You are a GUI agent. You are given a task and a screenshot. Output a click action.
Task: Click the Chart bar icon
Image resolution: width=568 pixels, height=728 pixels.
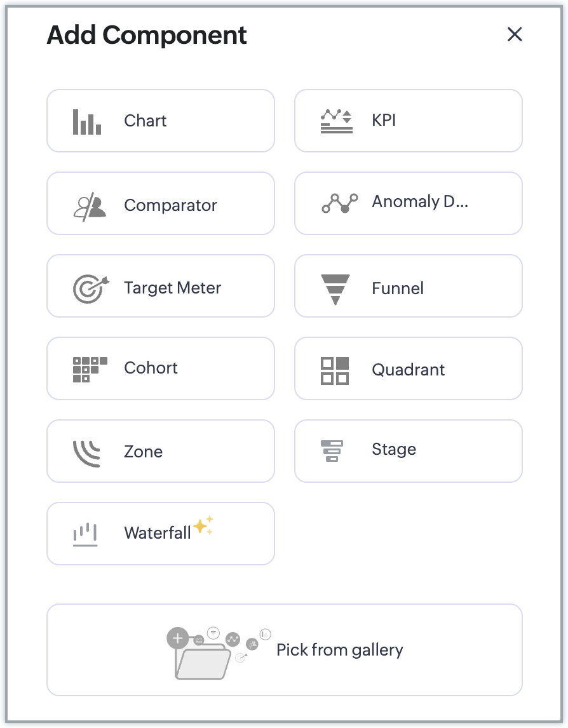coord(87,121)
